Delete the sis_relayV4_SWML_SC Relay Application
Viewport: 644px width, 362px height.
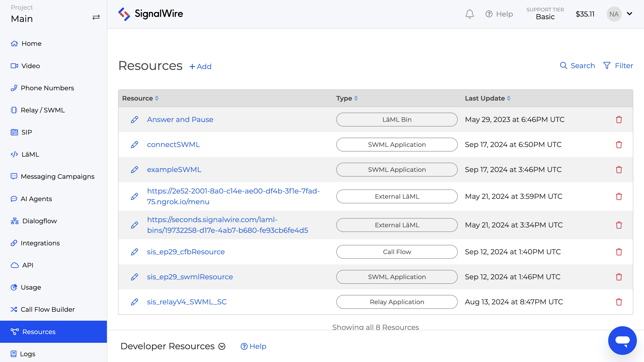tap(619, 302)
